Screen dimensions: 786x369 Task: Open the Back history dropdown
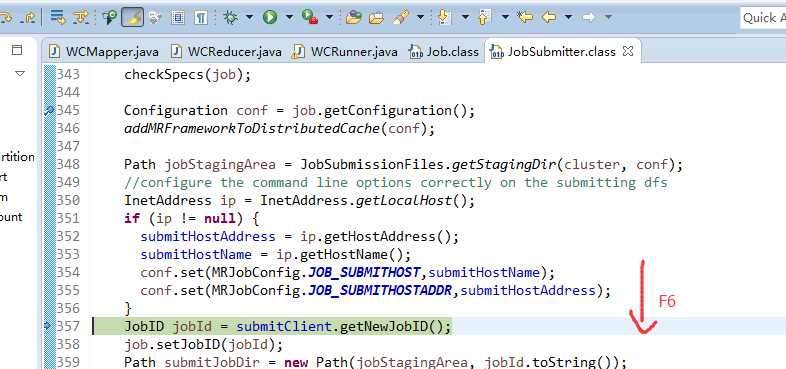tap(568, 18)
